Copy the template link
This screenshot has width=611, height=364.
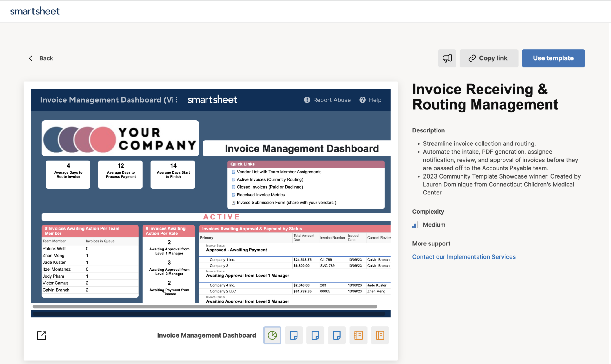click(489, 58)
